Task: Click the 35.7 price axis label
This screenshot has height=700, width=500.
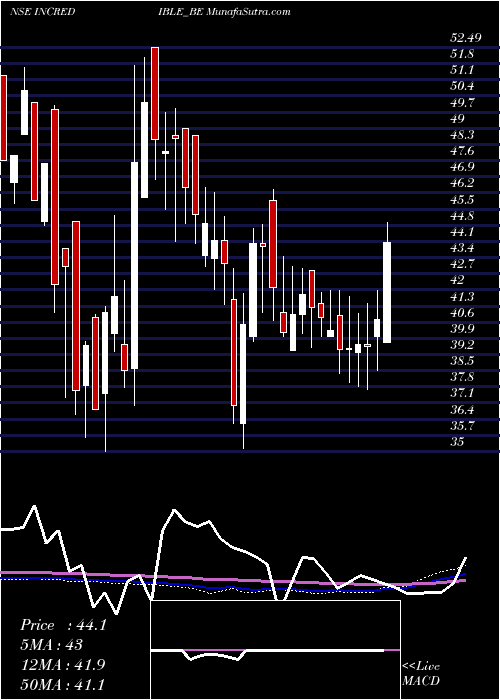Action: [462, 425]
